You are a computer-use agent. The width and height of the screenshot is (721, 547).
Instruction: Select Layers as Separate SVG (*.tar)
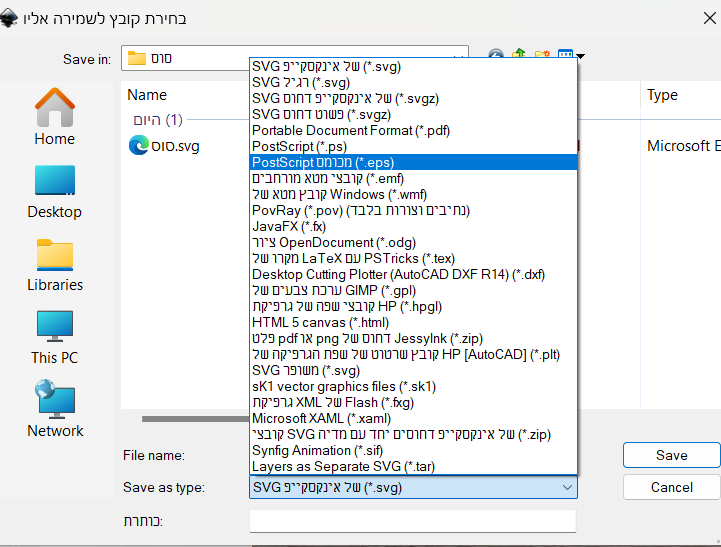413,467
